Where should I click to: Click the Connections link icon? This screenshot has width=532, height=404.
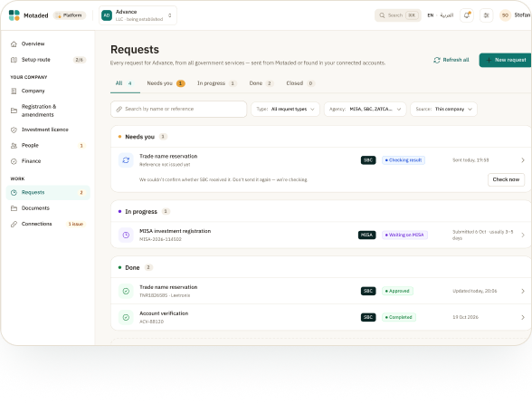pos(14,224)
